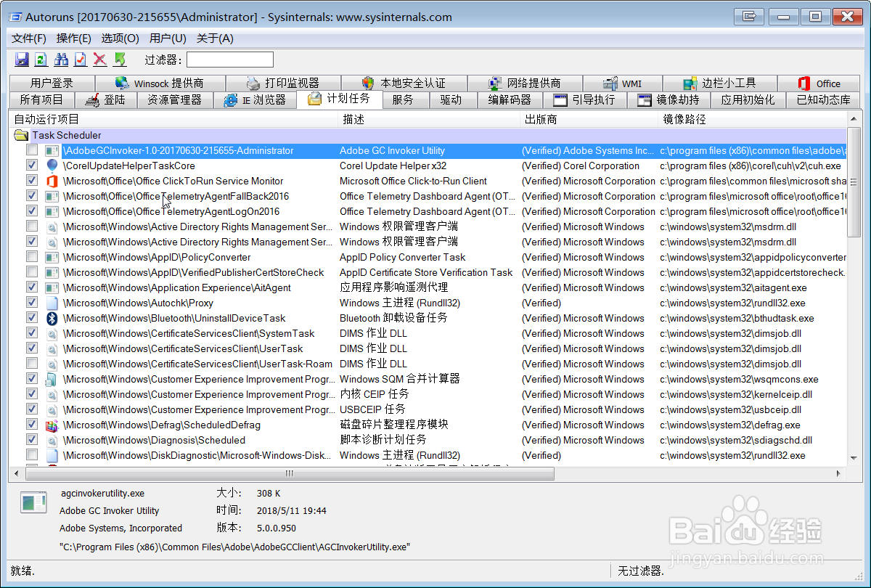The width and height of the screenshot is (871, 588).
Task: Open the 关于(A) menu
Action: [215, 38]
